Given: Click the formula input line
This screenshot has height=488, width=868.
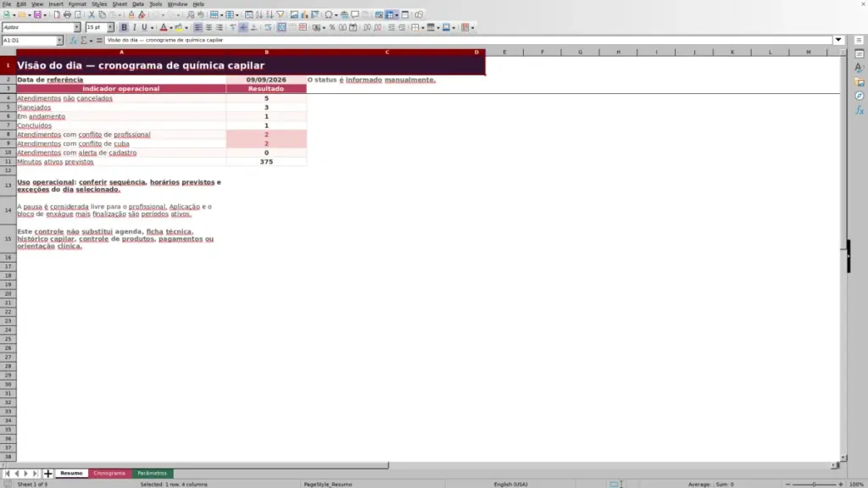Looking at the screenshot, I should coord(468,41).
